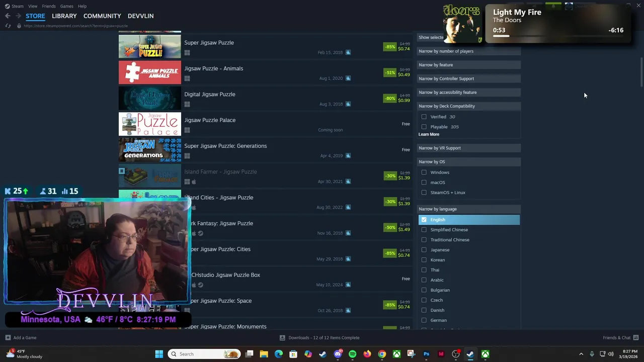Open the Windows Start menu
644x362 pixels.
tap(159, 354)
